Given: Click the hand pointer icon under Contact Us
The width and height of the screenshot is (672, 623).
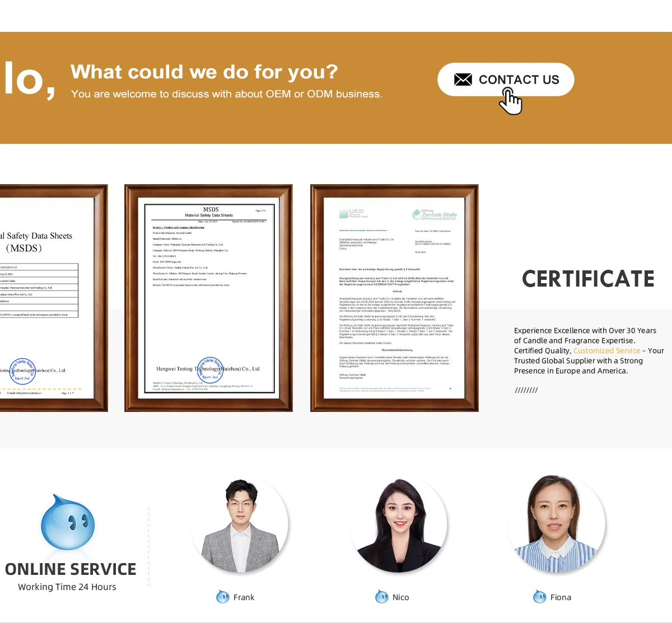Looking at the screenshot, I should [x=511, y=101].
